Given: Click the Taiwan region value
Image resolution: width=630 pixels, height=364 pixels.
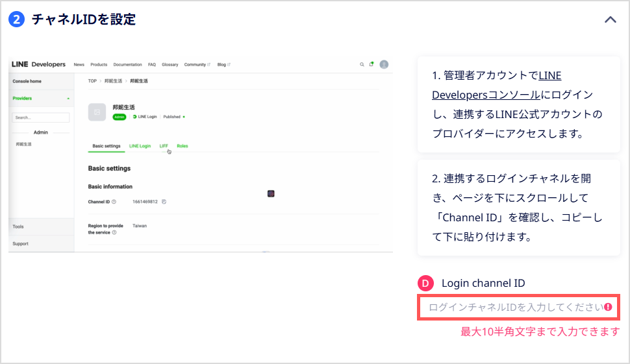Looking at the screenshot, I should point(140,226).
